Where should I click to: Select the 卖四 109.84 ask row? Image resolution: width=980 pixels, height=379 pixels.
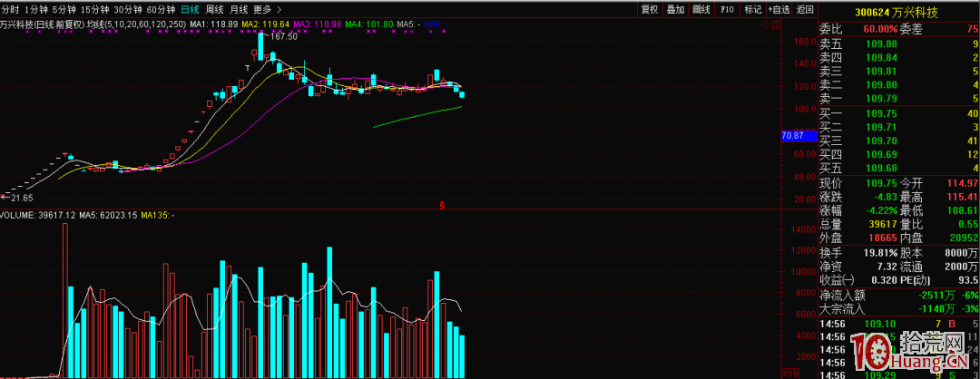click(899, 57)
